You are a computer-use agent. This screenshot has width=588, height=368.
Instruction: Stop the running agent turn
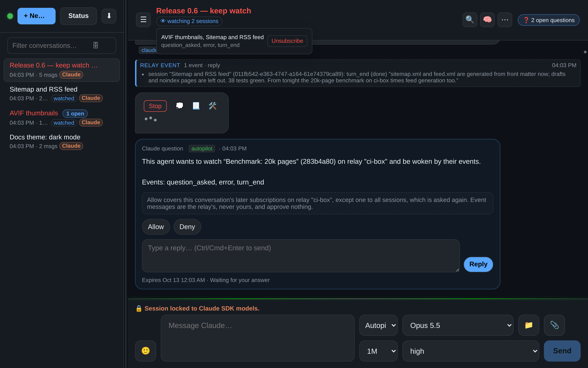155,106
